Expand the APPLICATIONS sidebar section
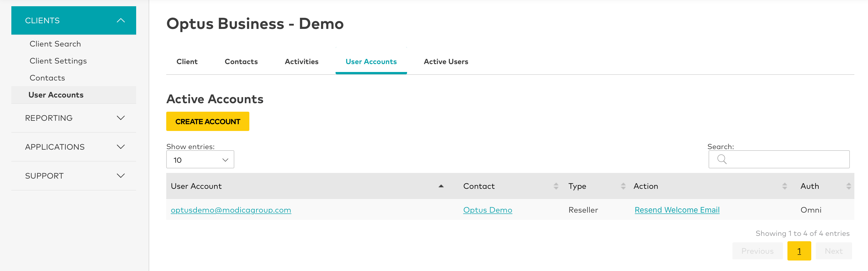The image size is (868, 271). 121,147
